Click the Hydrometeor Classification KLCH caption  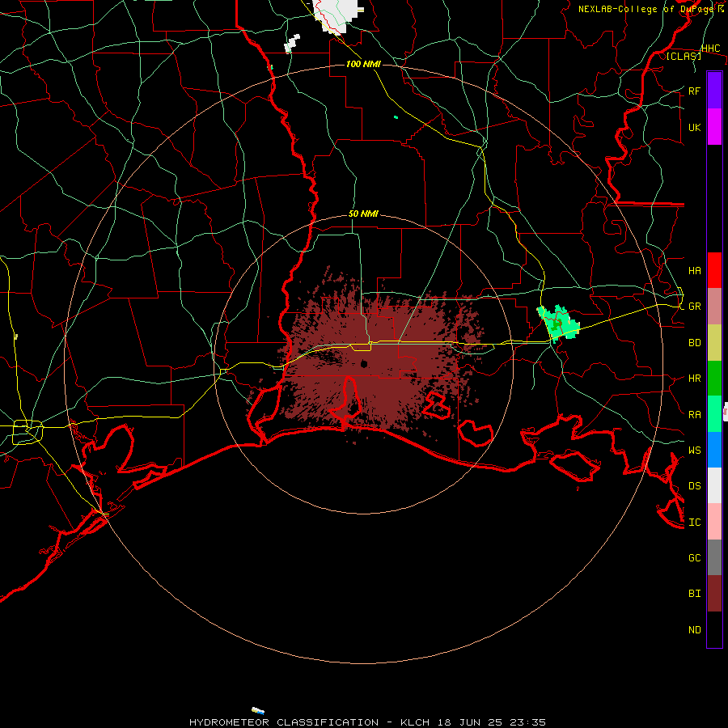point(367,722)
